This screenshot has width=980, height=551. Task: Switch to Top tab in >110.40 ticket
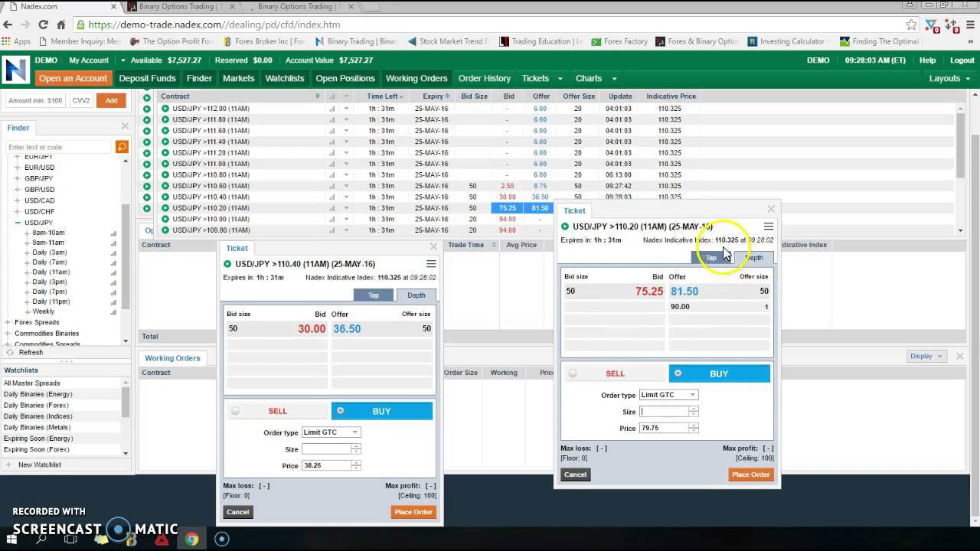coord(374,295)
